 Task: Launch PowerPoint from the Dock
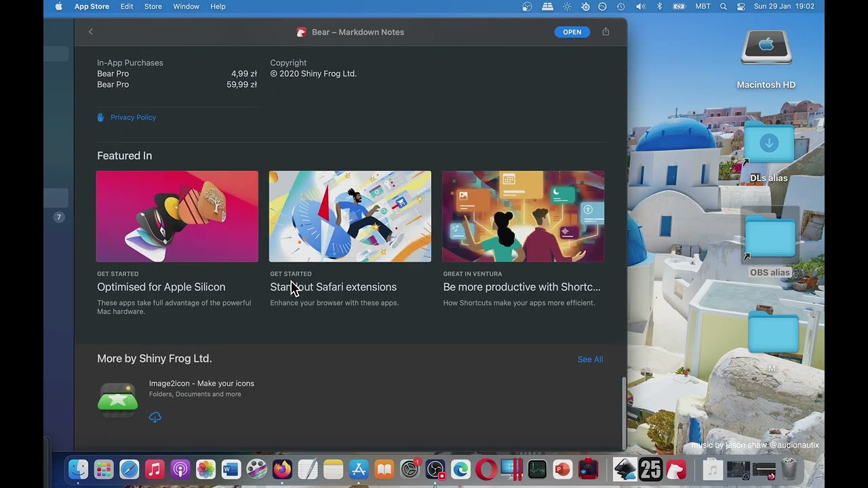(x=562, y=469)
